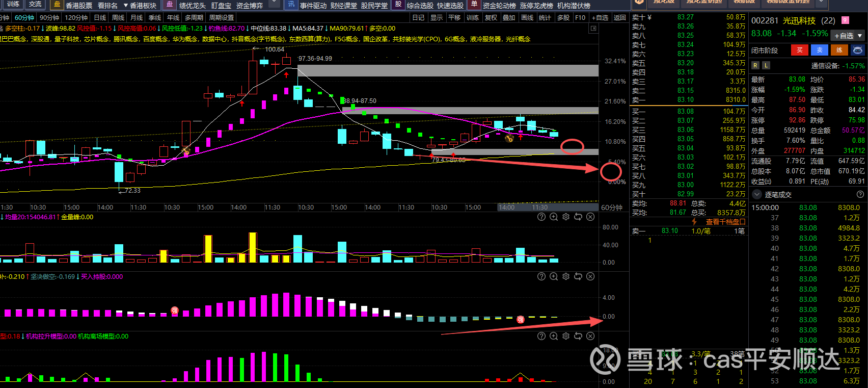This screenshot has width=868, height=388.
Task: Click the 60分钟 label at time axis end
Action: tap(612, 208)
